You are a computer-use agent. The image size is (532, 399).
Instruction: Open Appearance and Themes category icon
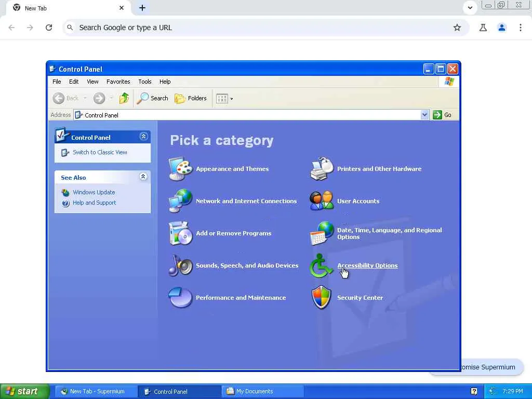coord(180,169)
